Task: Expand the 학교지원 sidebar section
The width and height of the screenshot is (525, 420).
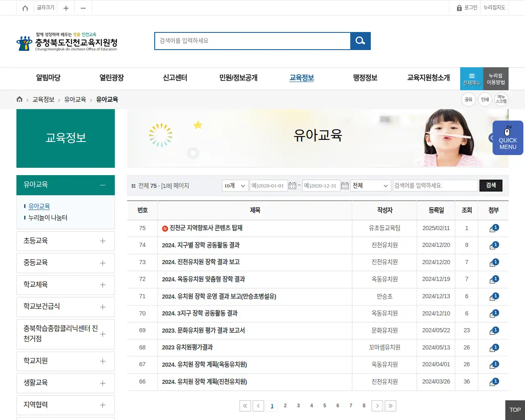Action: (x=103, y=361)
